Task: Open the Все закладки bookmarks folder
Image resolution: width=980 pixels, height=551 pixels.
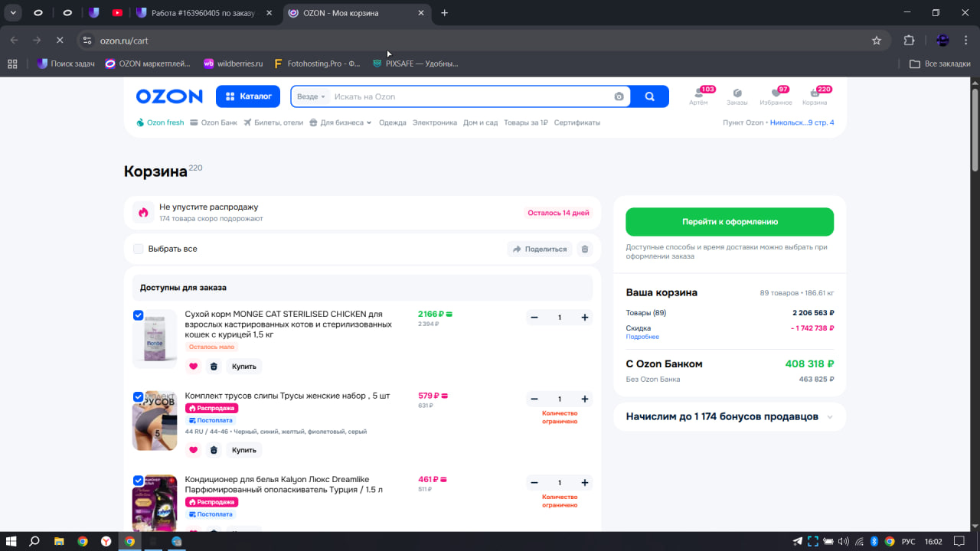Action: pos(939,64)
